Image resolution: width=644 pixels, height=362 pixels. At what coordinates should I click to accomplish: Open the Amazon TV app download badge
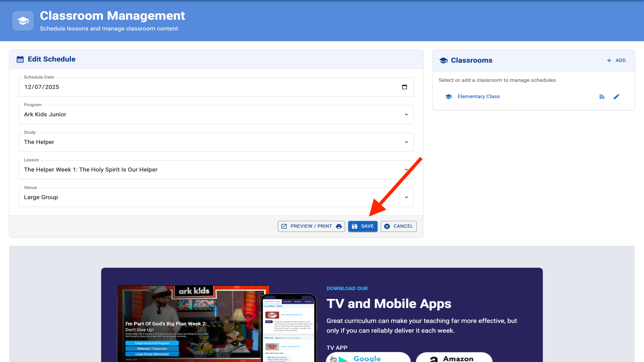pos(454,358)
